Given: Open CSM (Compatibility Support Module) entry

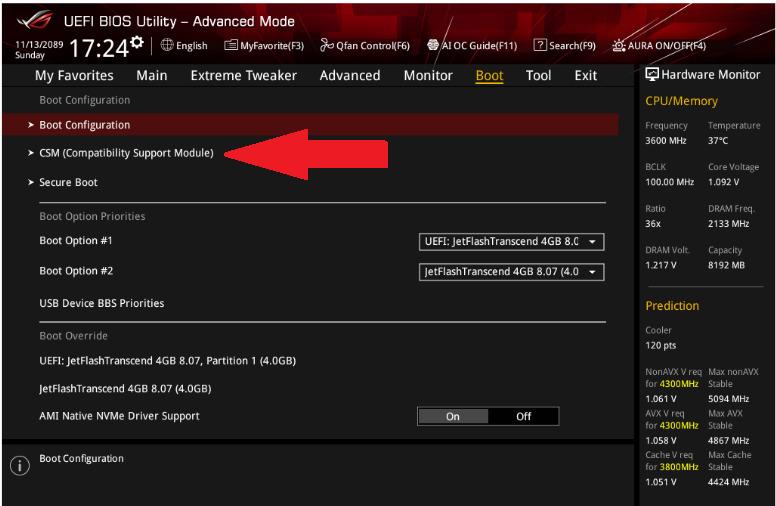Looking at the screenshot, I should pyautogui.click(x=126, y=153).
